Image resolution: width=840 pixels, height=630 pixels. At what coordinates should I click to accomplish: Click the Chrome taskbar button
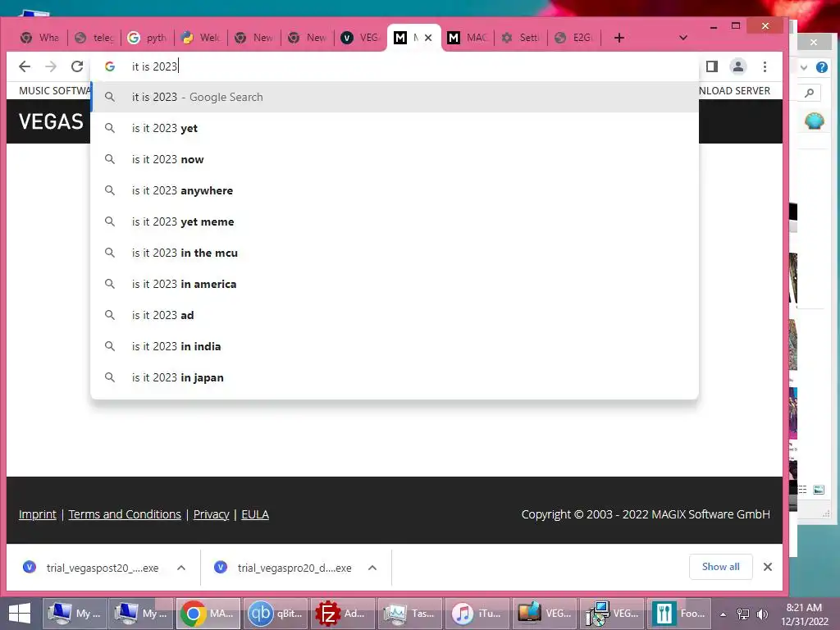(208, 614)
